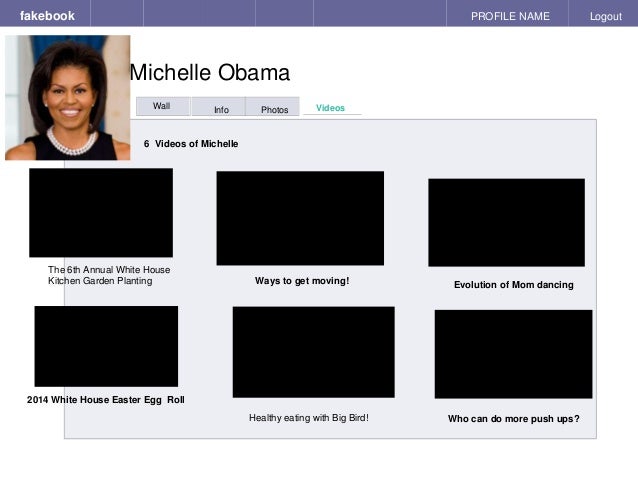
Task: Open the PROFILE NAME link
Action: coord(510,16)
